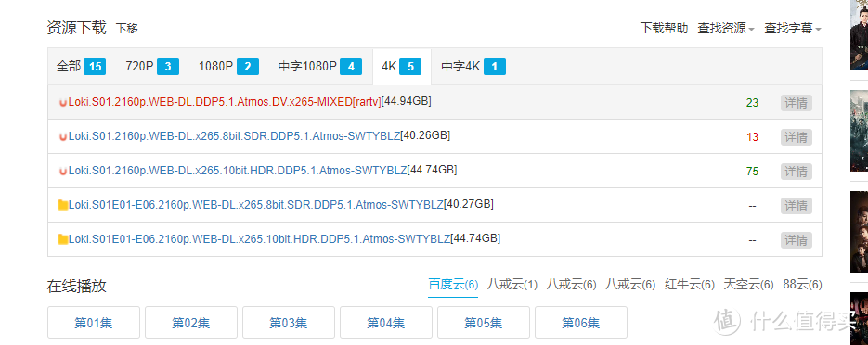Open the Loki.S01 10bit.HDR SWTYBLZ link
Screen dimensions: 868x345
click(x=238, y=171)
